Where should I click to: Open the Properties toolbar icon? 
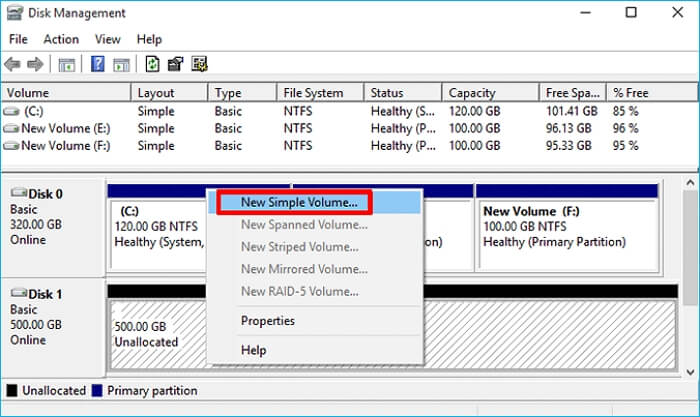click(175, 65)
